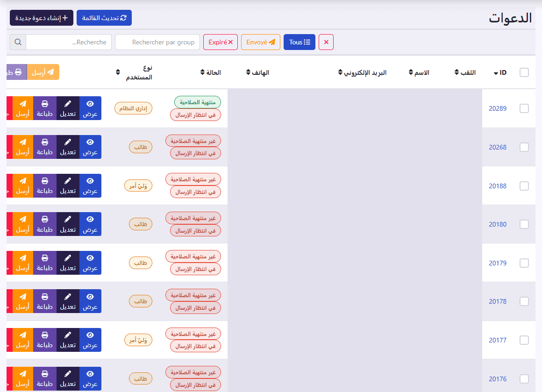The image size is (542, 392).
Task: Sort by البريد الإلكتروني column
Action: tap(362, 72)
